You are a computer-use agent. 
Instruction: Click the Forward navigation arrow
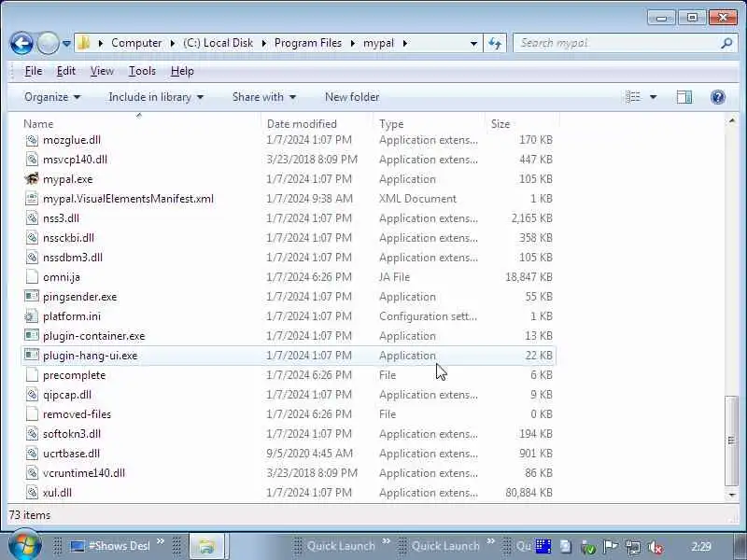click(x=48, y=43)
